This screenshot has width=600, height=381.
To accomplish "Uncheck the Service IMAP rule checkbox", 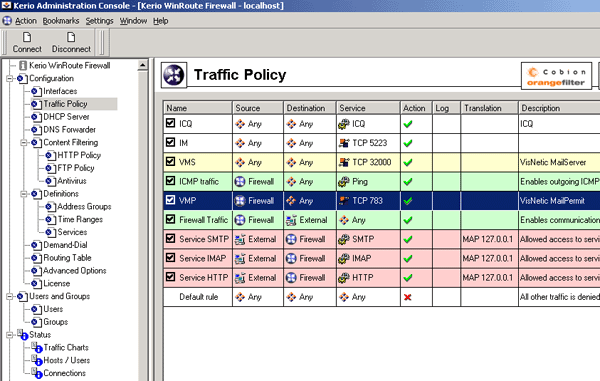I will click(171, 258).
